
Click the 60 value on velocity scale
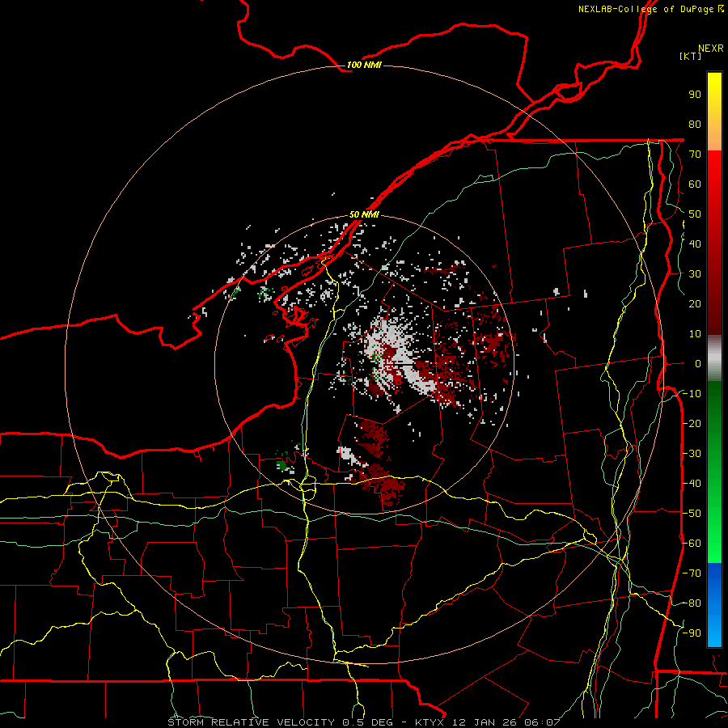click(695, 184)
